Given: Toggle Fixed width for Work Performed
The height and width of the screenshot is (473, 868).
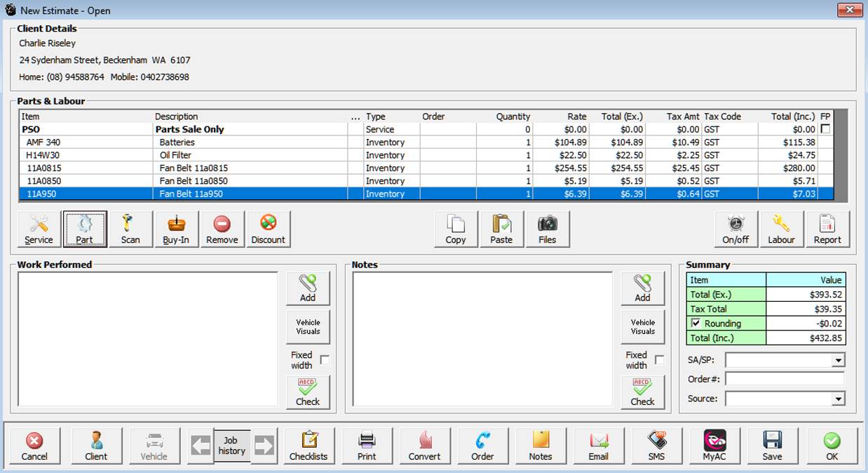Looking at the screenshot, I should point(325,360).
